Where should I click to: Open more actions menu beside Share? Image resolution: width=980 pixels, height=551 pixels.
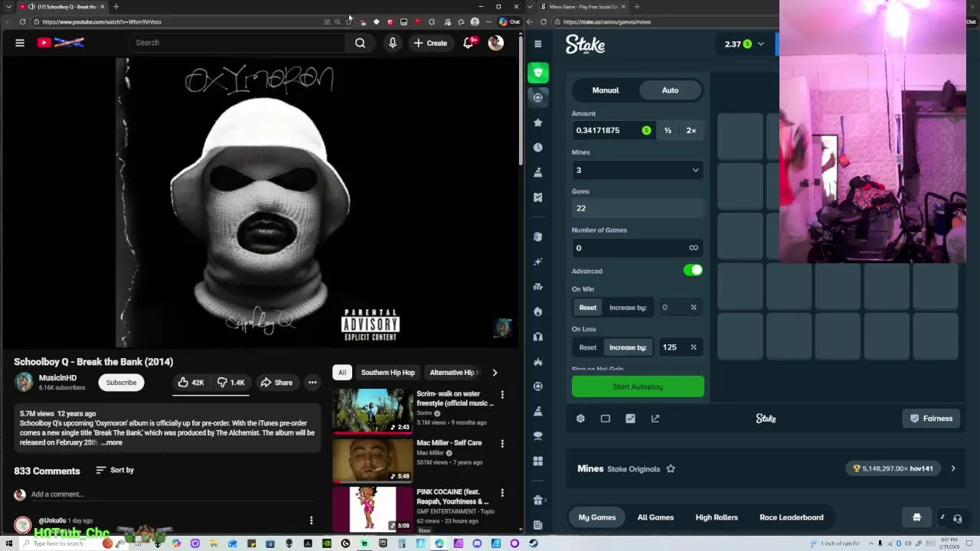(312, 383)
